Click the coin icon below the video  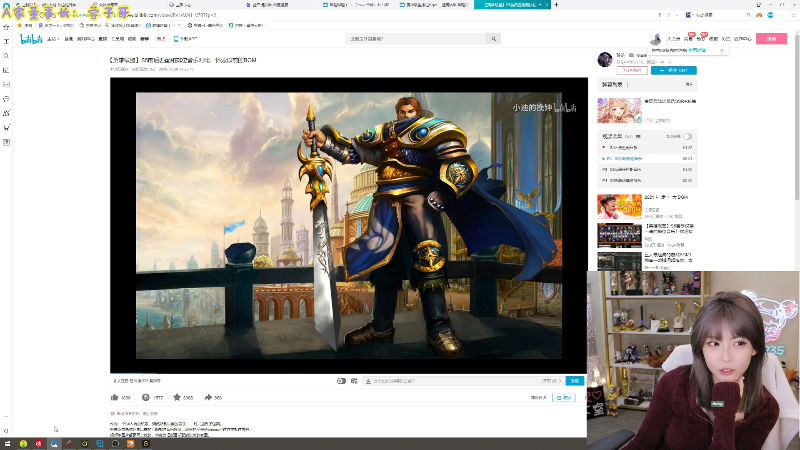click(x=145, y=397)
